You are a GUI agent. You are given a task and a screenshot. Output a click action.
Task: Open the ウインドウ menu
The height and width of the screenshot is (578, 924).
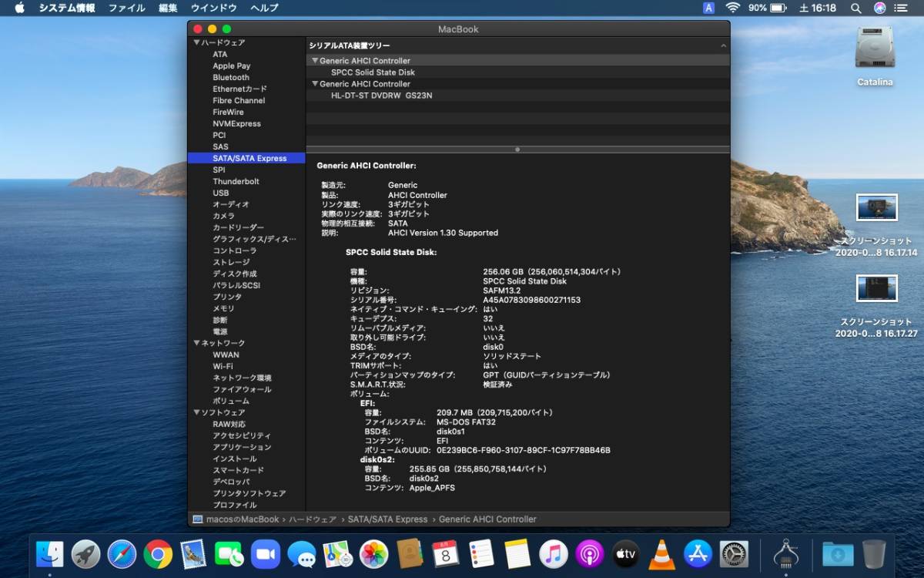(213, 8)
